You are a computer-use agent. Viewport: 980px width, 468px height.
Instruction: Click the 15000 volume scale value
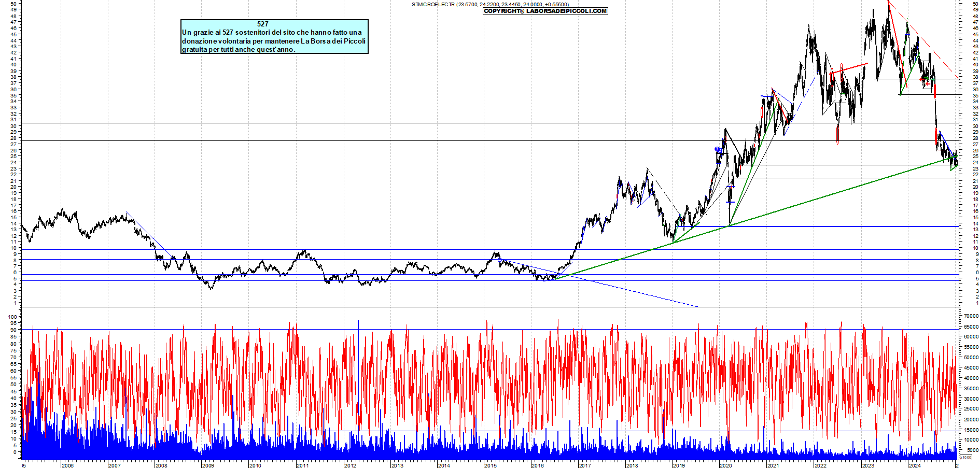(971, 430)
